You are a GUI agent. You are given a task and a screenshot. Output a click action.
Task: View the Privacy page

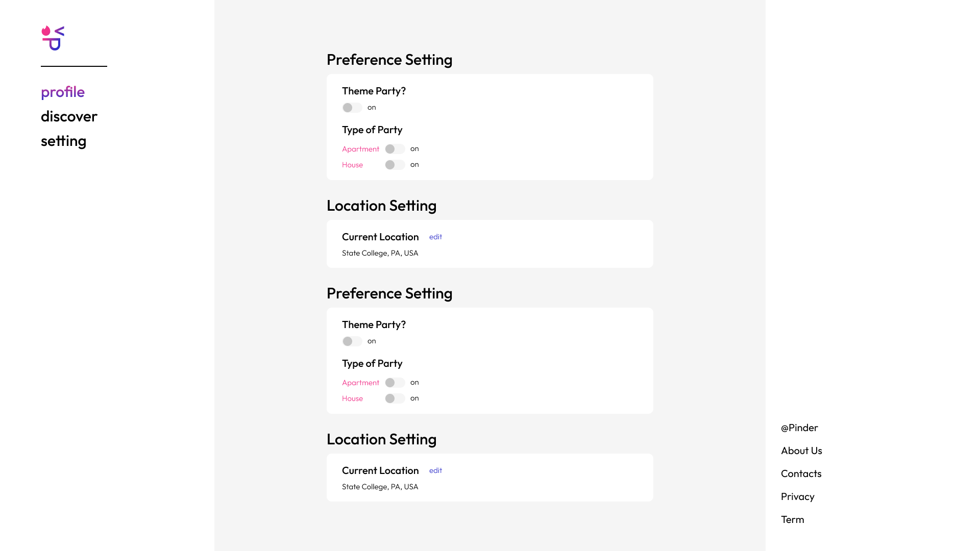click(x=797, y=496)
